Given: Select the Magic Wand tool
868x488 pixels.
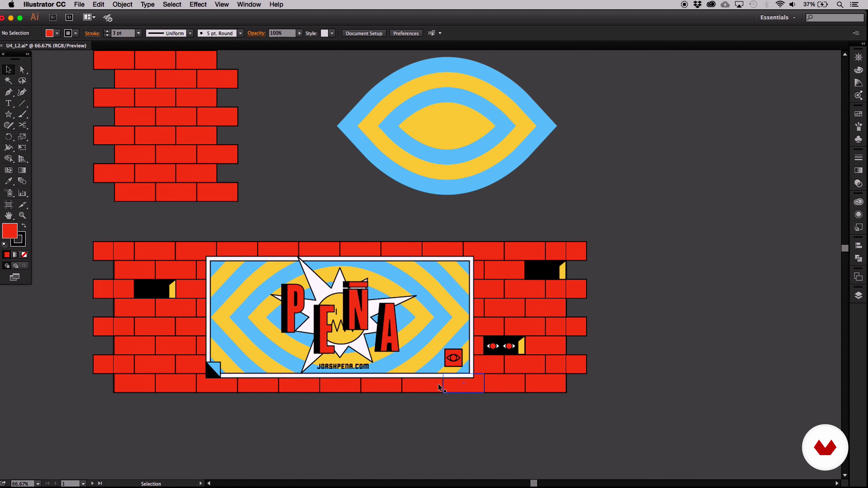Looking at the screenshot, I should (8, 81).
